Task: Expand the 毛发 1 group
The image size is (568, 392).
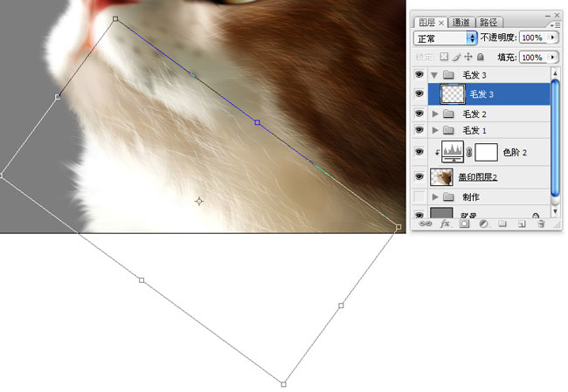Action: coord(436,130)
